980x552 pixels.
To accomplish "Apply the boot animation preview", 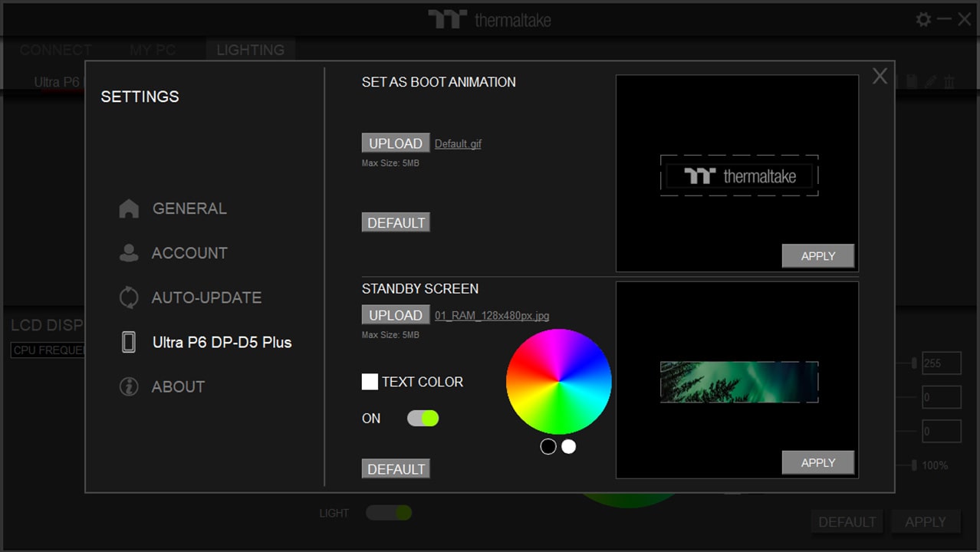I will pyautogui.click(x=818, y=256).
